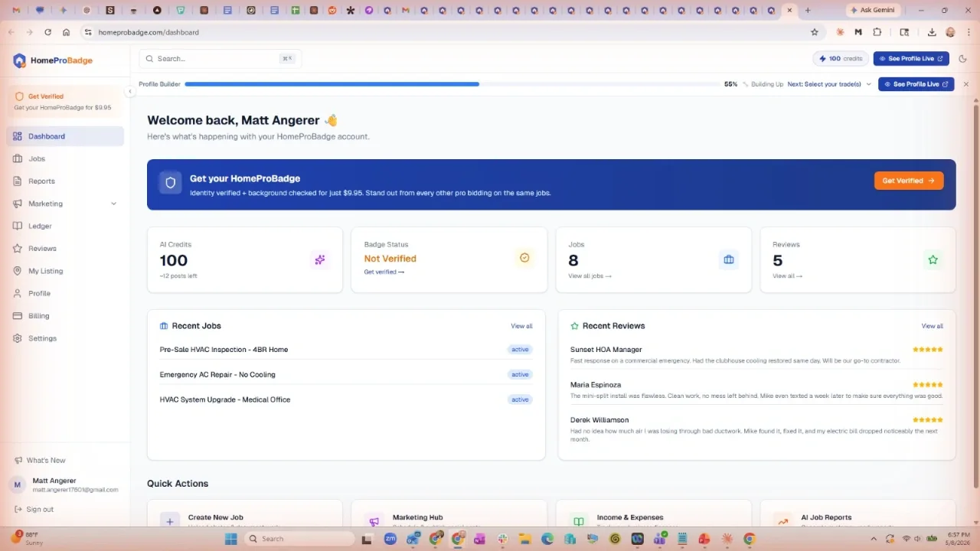The width and height of the screenshot is (980, 551).
Task: Click the Create New Job quick action
Action: point(245,514)
